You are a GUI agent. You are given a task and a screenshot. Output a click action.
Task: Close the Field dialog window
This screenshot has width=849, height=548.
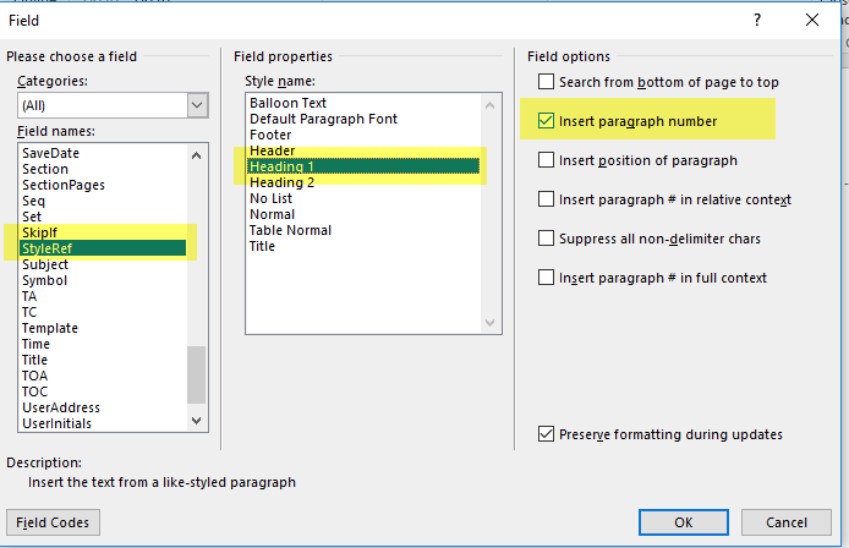[812, 19]
